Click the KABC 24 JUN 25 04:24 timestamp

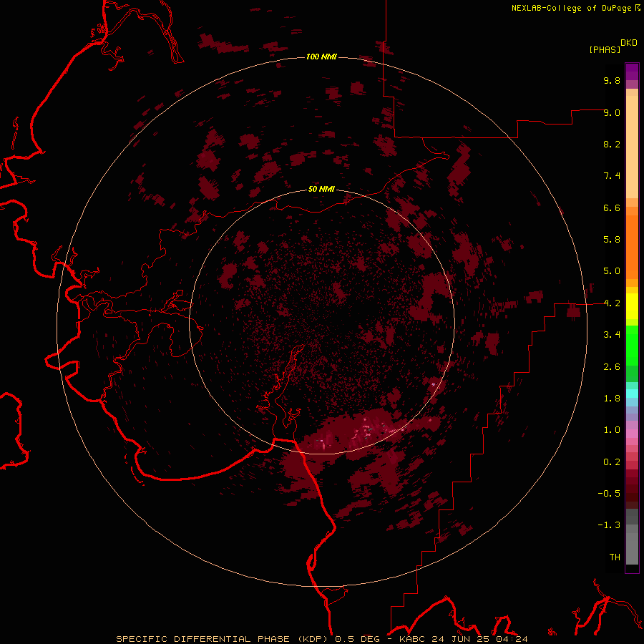[463, 639]
